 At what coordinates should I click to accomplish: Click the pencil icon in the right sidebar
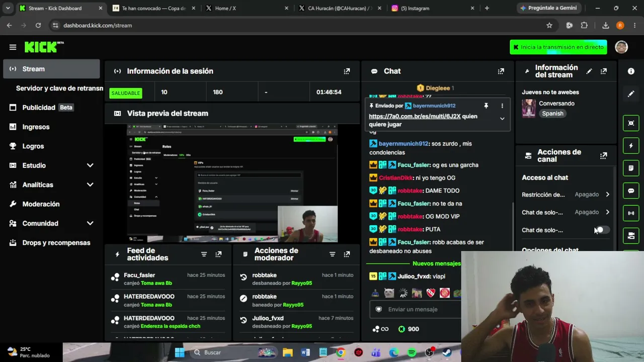[631, 94]
